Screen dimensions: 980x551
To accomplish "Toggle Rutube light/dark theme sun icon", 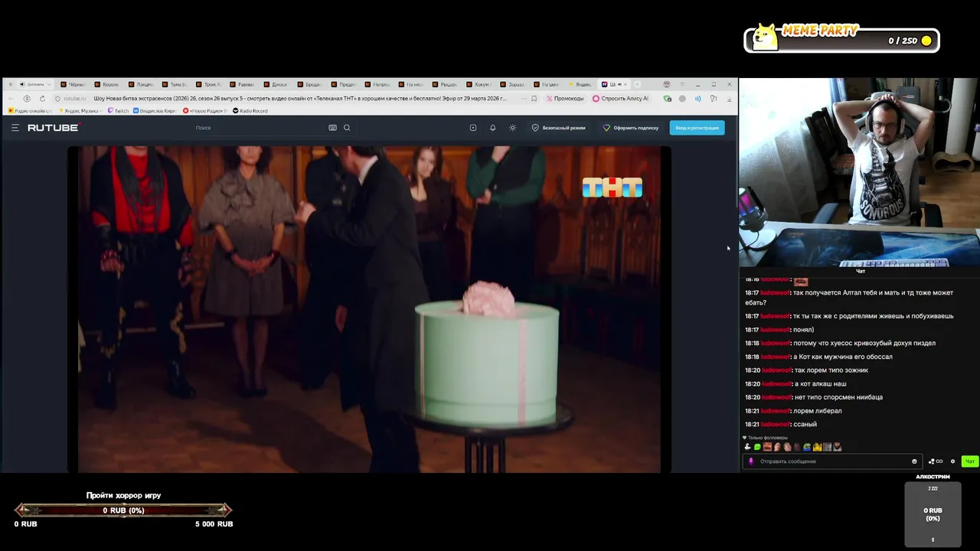I will click(513, 128).
